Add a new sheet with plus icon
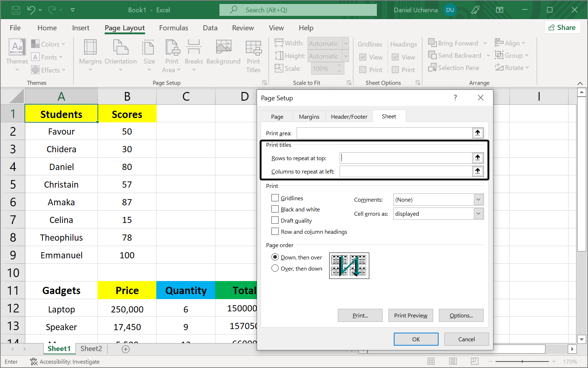The height and width of the screenshot is (368, 588). [x=126, y=349]
